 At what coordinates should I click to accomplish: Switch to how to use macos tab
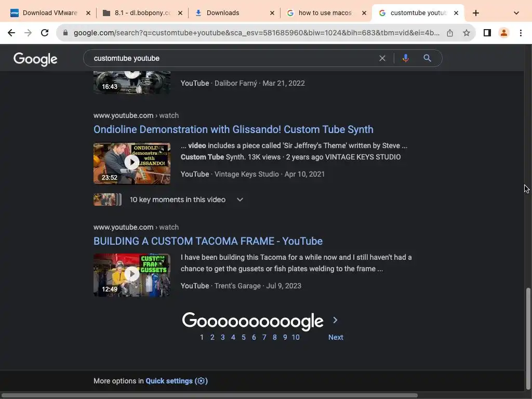tap(325, 13)
